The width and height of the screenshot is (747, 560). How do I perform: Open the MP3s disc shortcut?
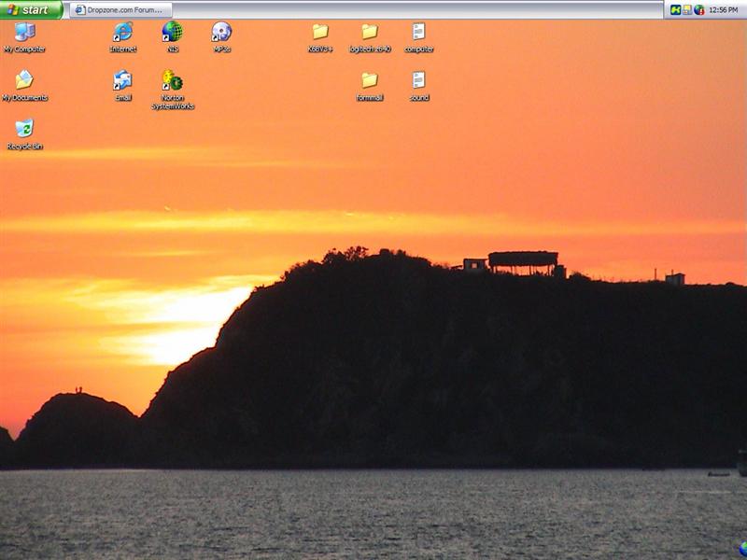(x=221, y=33)
